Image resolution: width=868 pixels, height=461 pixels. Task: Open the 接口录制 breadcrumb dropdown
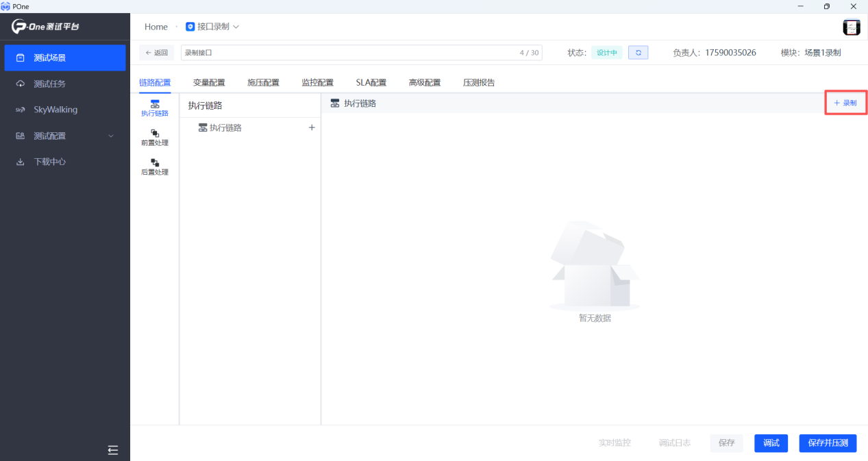[x=213, y=27]
